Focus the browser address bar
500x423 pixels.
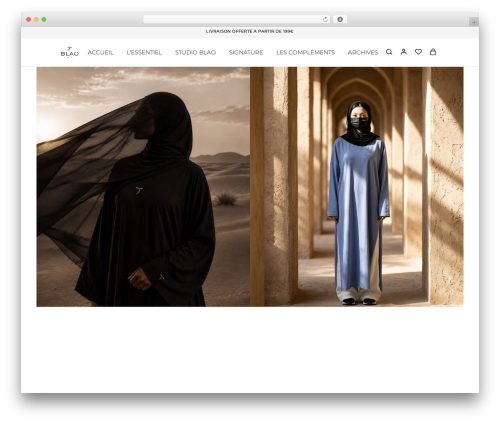(x=237, y=20)
